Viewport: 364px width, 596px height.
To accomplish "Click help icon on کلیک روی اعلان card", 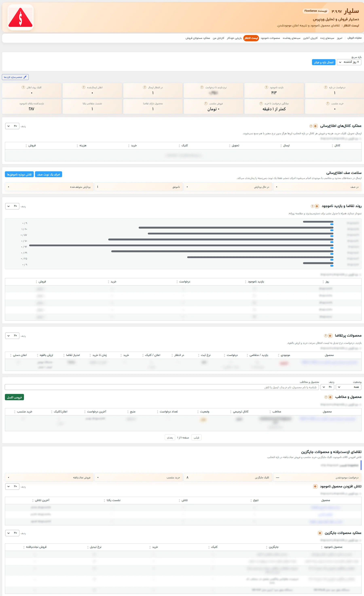I will coord(23,87).
